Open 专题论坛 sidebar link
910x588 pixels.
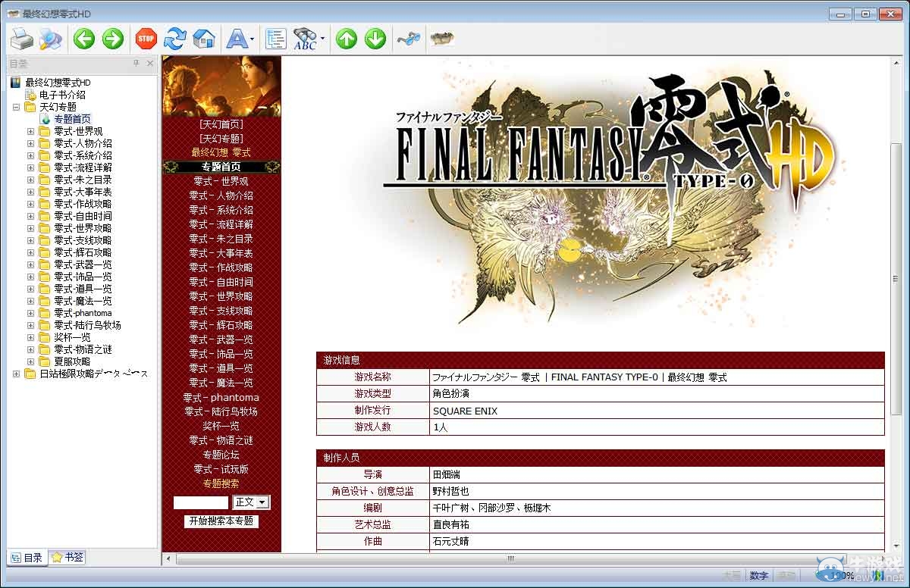(221, 455)
